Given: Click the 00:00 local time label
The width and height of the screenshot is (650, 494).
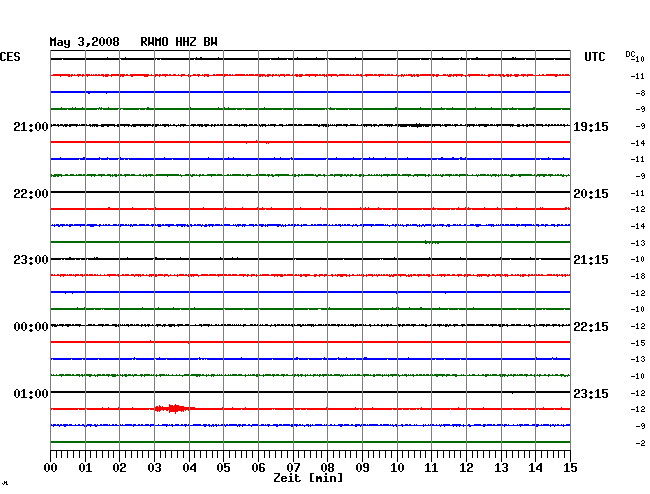Looking at the screenshot, I should click(x=31, y=327).
